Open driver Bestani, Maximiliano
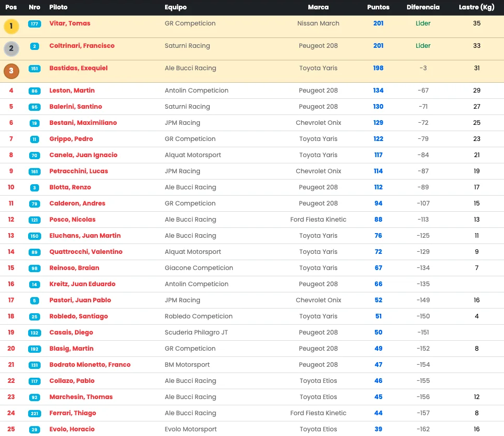This screenshot has height=436, width=504. tap(83, 122)
